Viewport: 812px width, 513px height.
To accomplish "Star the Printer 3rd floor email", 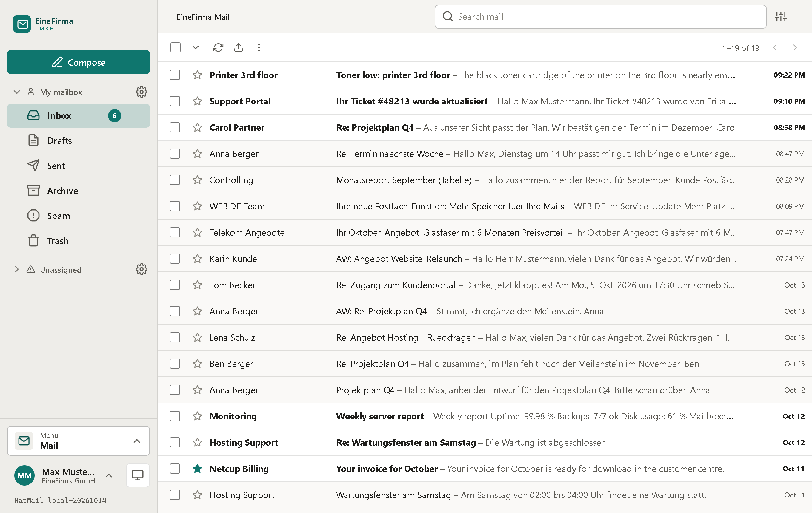I will click(x=197, y=75).
